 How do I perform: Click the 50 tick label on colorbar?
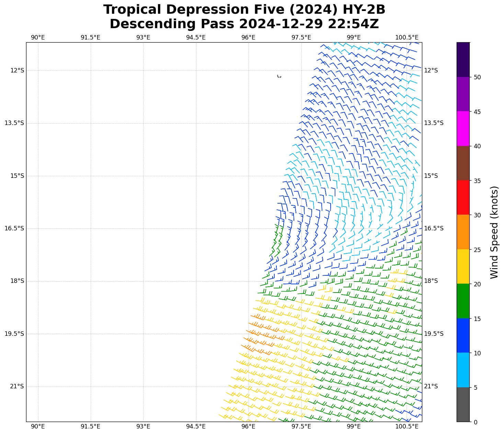(x=477, y=77)
